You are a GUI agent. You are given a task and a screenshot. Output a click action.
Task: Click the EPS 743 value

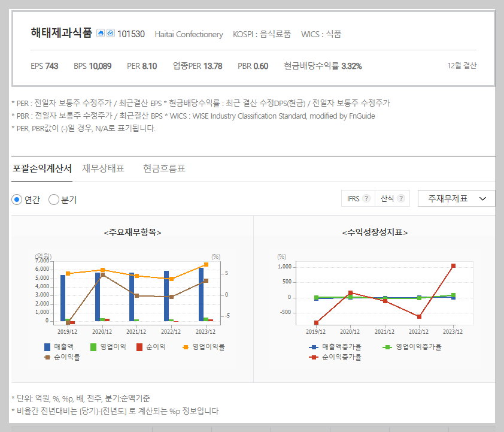point(44,66)
